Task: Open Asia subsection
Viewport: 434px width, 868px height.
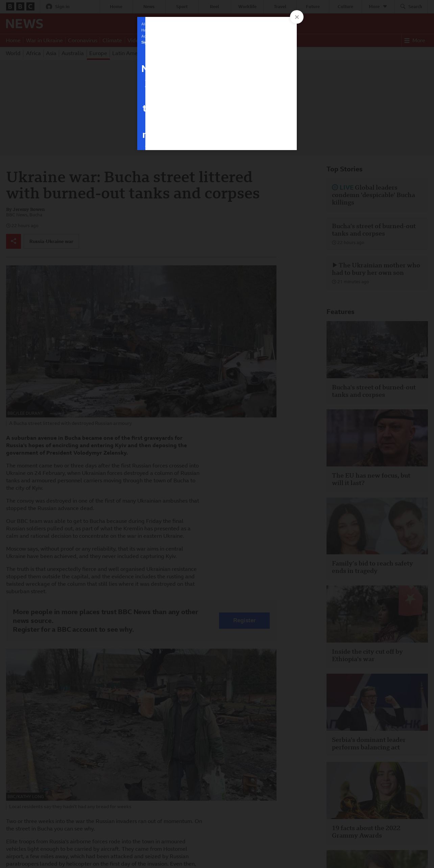Action: pos(51,53)
